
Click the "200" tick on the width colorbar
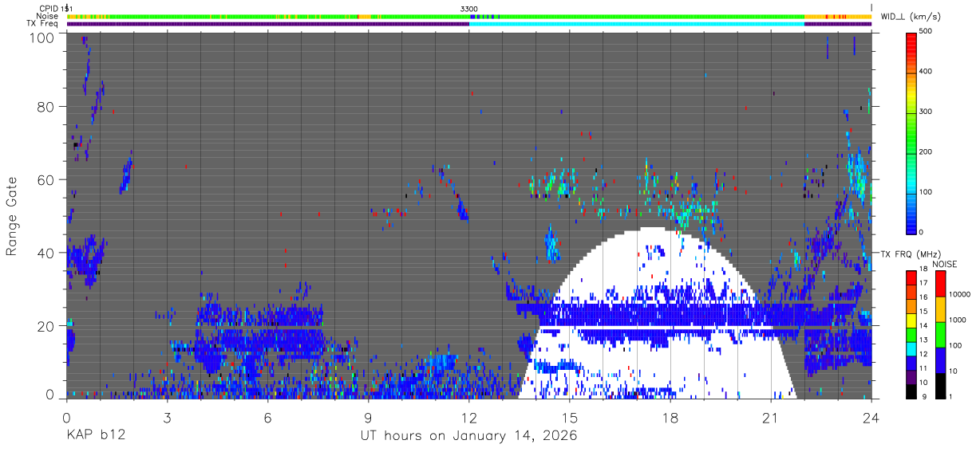(x=926, y=152)
